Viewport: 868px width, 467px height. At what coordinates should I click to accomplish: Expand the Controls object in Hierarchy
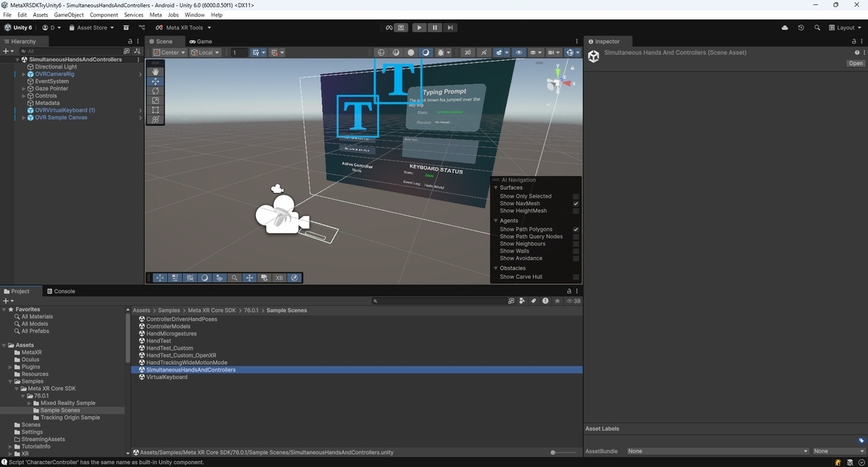[24, 96]
